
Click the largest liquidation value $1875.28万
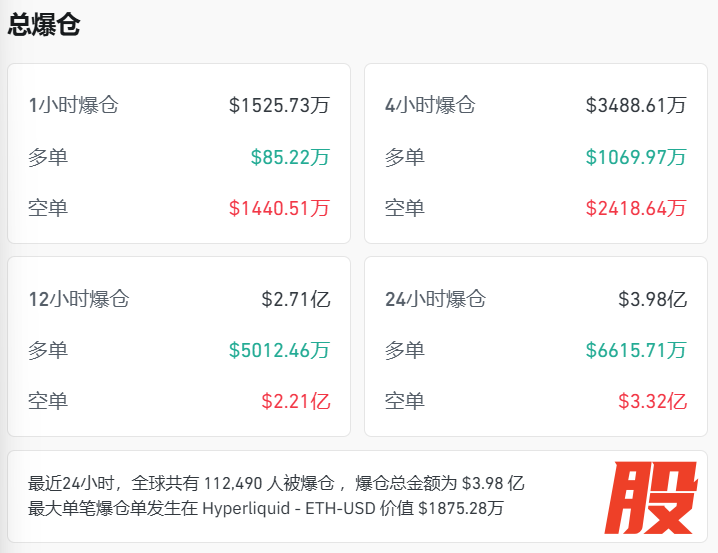coord(460,508)
